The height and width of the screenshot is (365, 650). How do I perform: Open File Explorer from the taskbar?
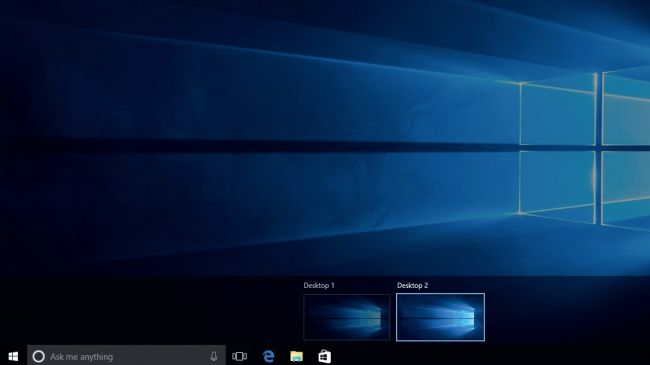[x=296, y=356]
